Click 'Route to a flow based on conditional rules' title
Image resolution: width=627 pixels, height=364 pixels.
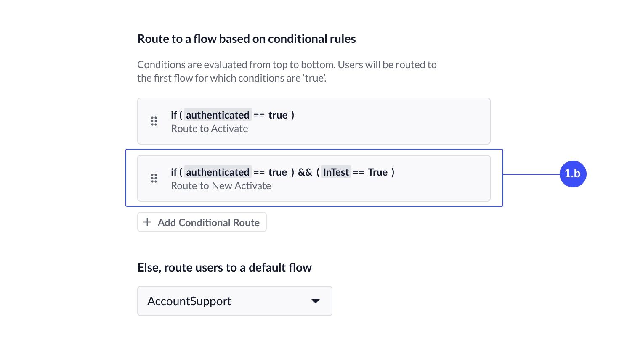click(x=247, y=39)
